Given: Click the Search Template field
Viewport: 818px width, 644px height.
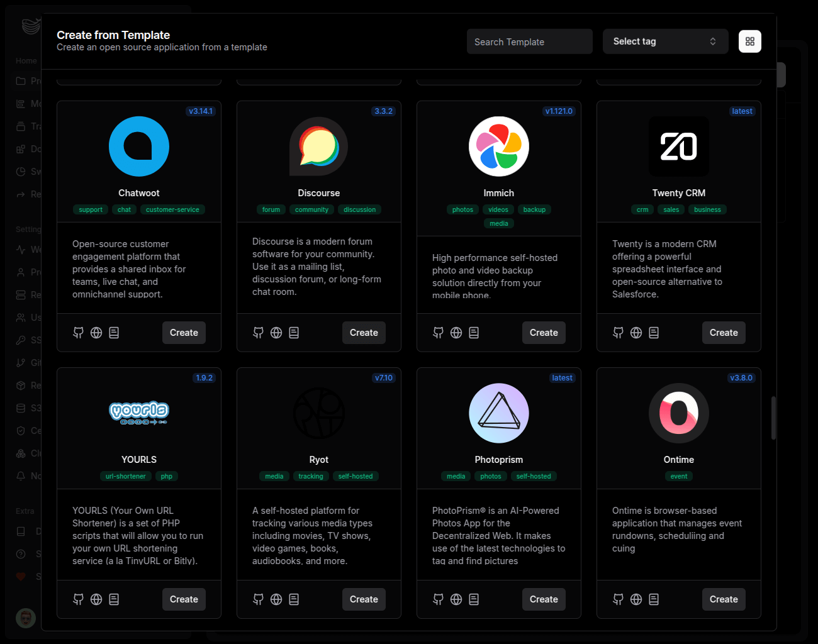Looking at the screenshot, I should pos(529,42).
